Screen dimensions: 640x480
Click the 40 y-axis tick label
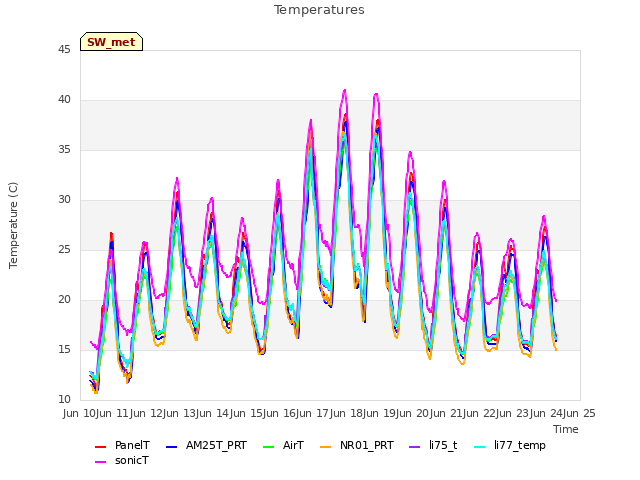click(64, 100)
